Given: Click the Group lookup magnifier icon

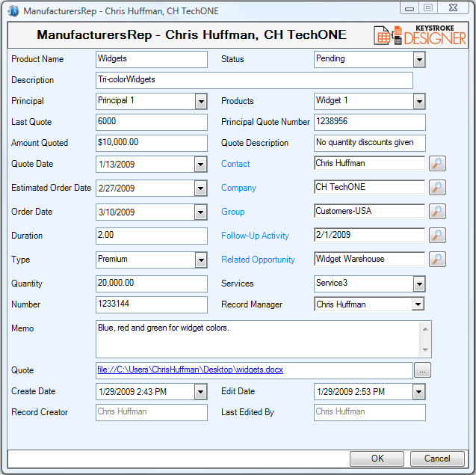Looking at the screenshot, I should pyautogui.click(x=437, y=211).
